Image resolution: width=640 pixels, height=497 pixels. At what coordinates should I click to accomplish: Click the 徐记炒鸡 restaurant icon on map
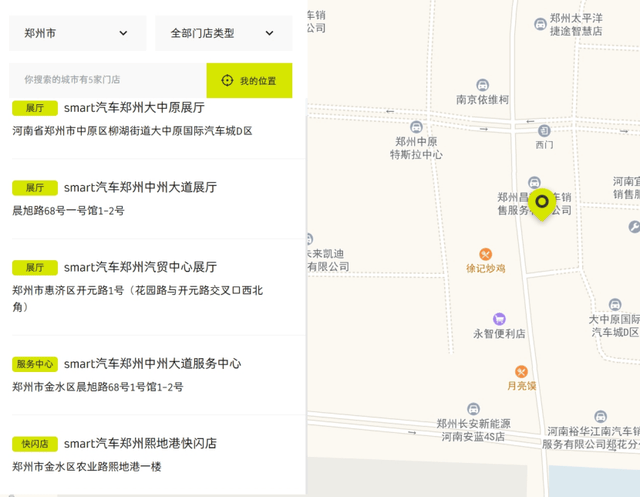tap(486, 254)
